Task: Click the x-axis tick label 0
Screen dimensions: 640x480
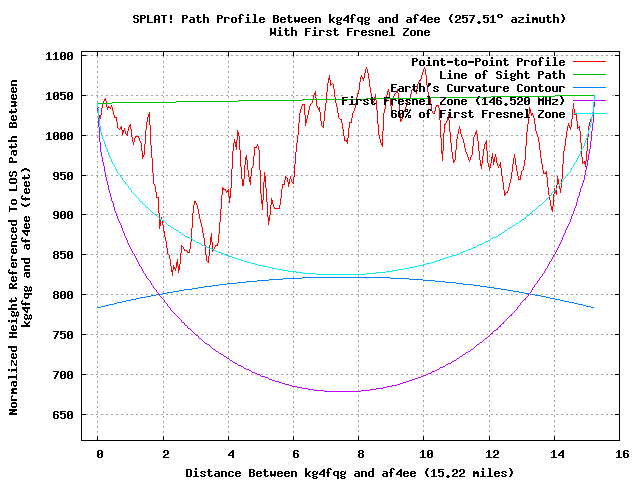Action: pos(100,454)
